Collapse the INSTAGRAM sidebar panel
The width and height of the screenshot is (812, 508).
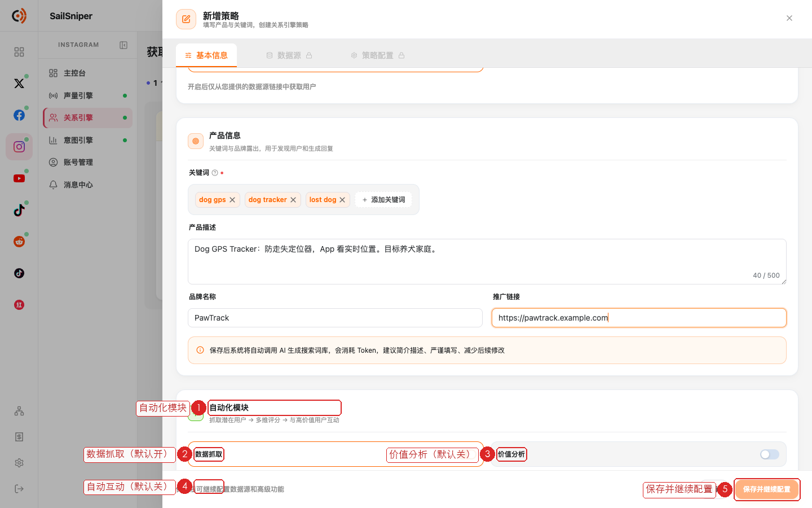click(x=123, y=45)
